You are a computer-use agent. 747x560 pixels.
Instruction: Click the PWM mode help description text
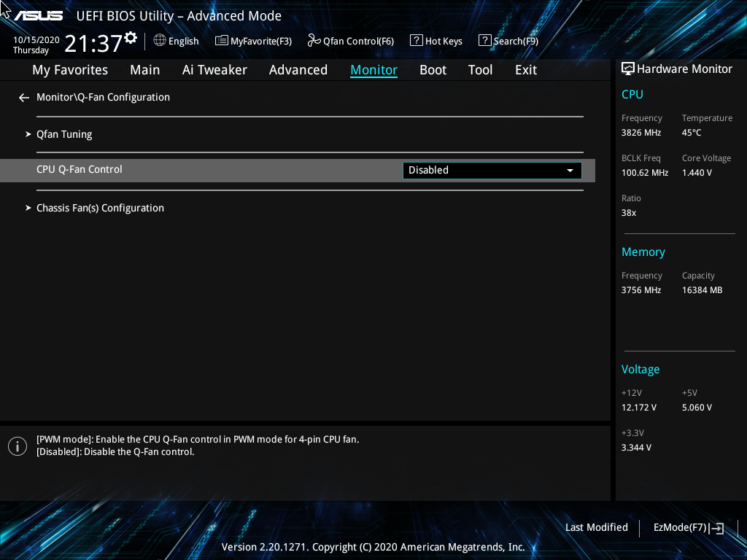(x=198, y=440)
